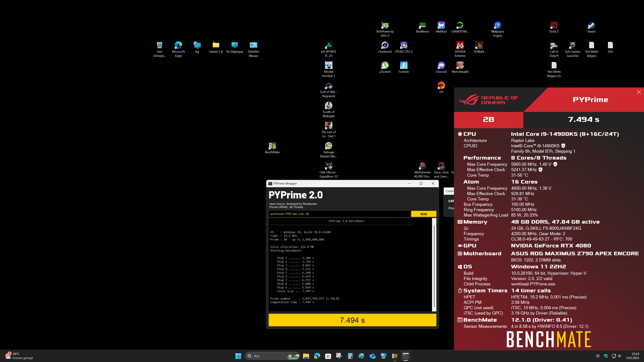Click the Ara search box in taskbar

pos(272,356)
